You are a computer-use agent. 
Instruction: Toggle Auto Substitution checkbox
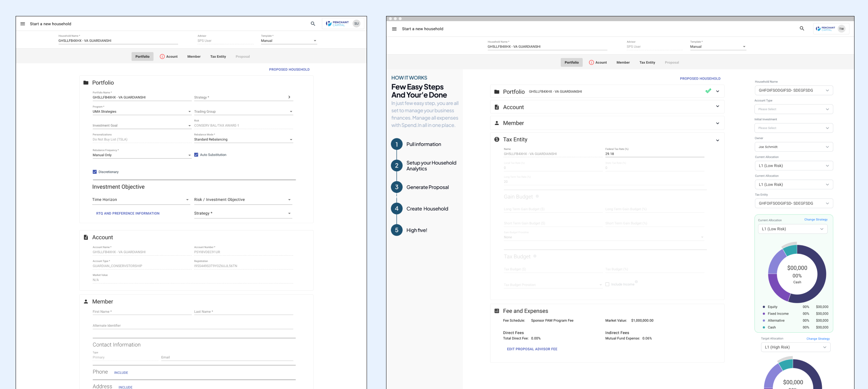196,155
